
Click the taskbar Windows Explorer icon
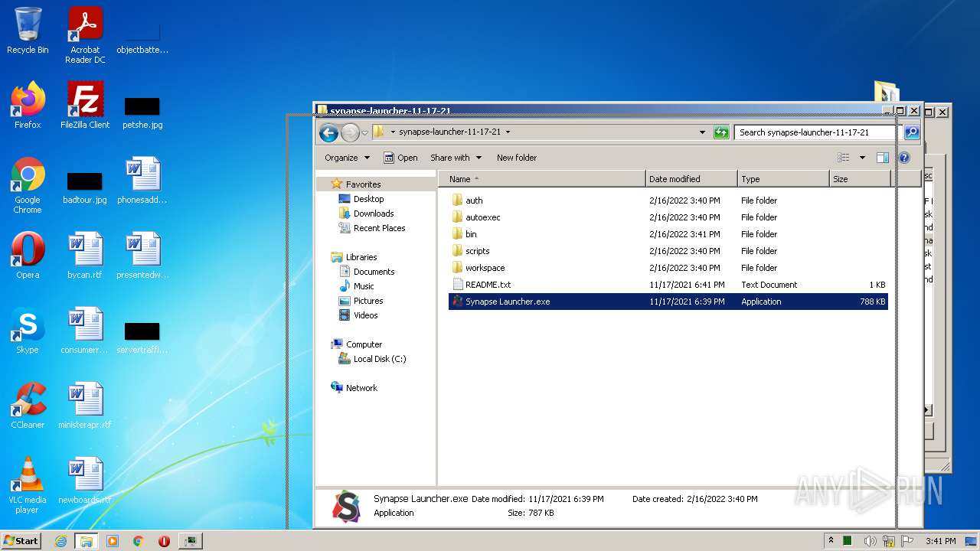point(86,541)
